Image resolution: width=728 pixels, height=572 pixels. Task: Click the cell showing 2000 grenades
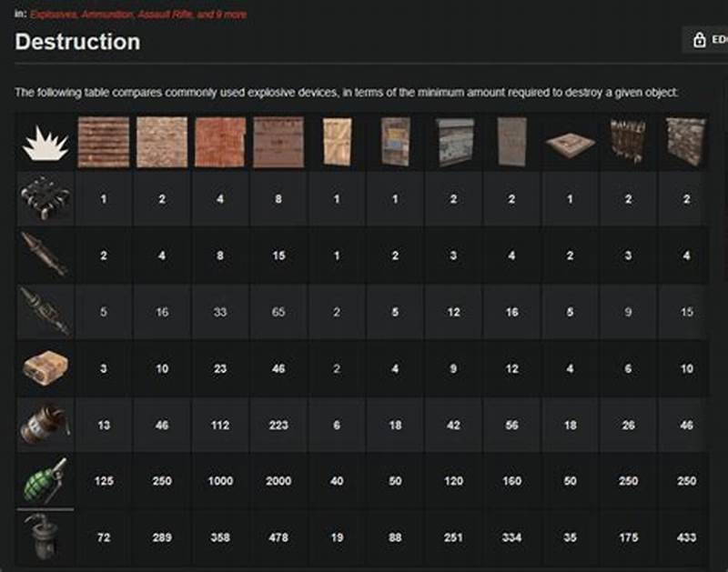(x=278, y=479)
